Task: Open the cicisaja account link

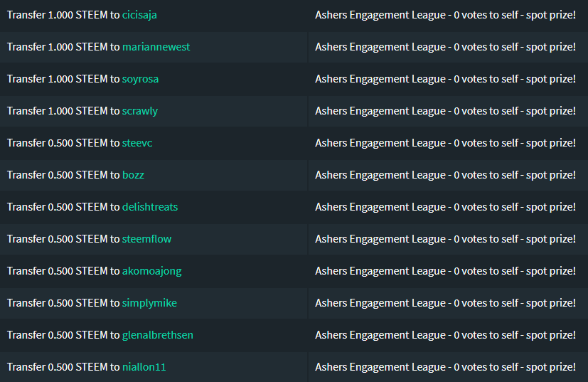Action: click(x=139, y=15)
